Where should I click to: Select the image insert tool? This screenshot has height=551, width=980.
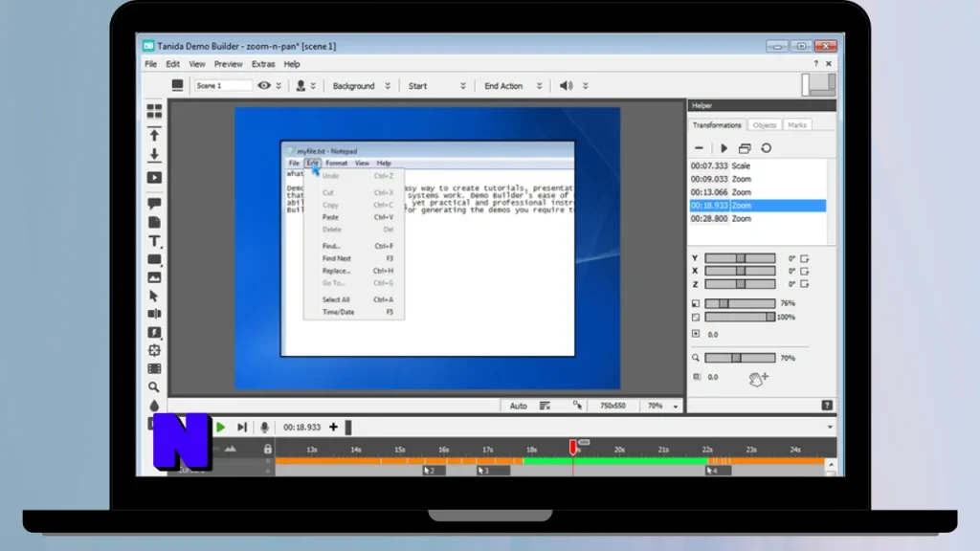click(x=154, y=277)
